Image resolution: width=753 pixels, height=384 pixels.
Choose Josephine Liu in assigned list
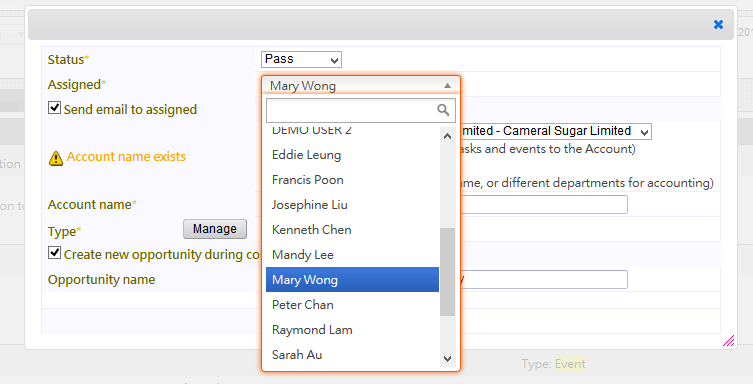point(352,205)
